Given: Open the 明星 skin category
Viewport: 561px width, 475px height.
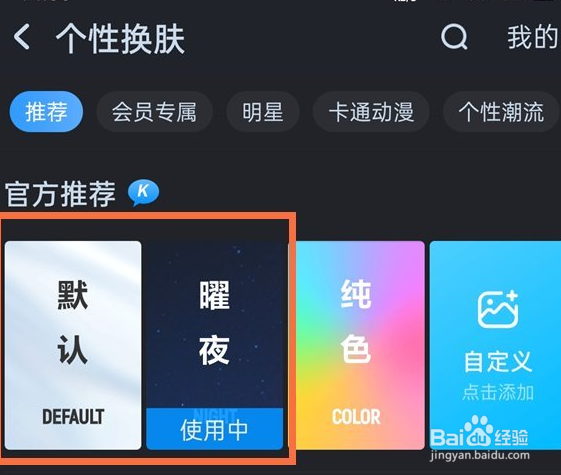Looking at the screenshot, I should tap(263, 112).
